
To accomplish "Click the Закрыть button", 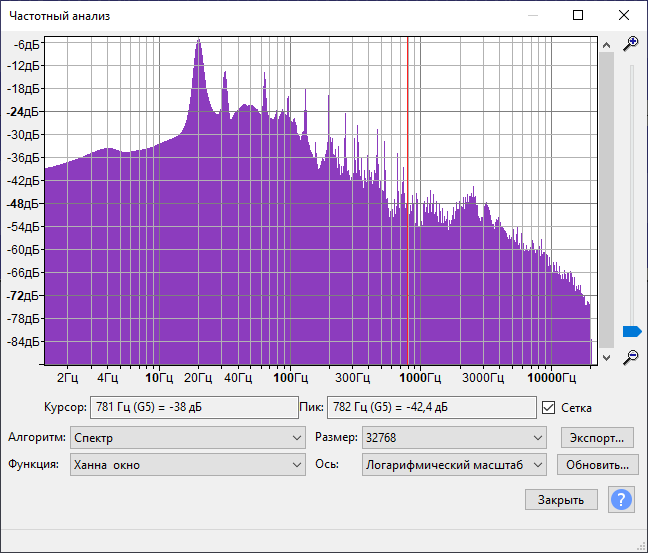I will pos(560,499).
